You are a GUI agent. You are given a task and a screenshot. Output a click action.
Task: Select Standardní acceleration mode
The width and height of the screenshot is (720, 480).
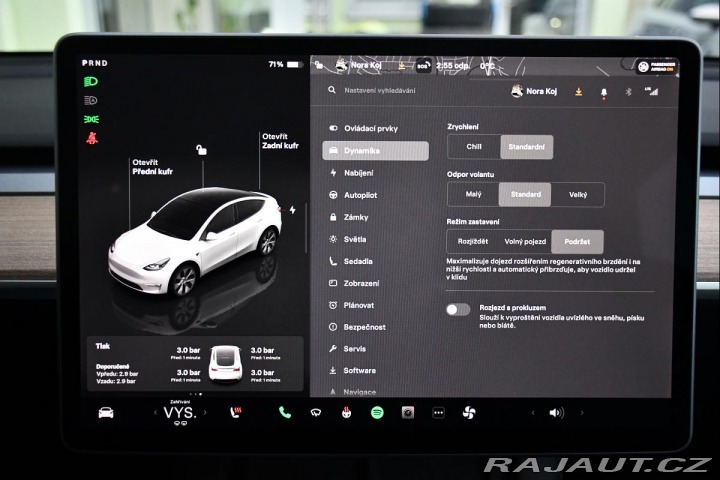[527, 147]
